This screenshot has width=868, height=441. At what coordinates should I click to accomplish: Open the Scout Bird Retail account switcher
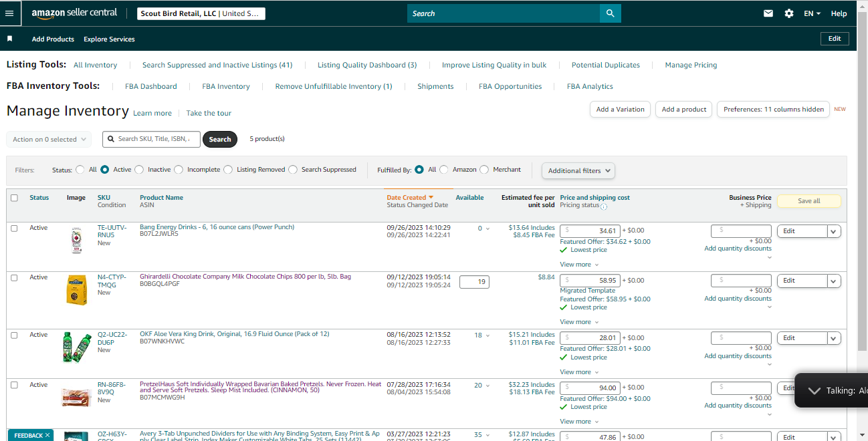tap(201, 13)
